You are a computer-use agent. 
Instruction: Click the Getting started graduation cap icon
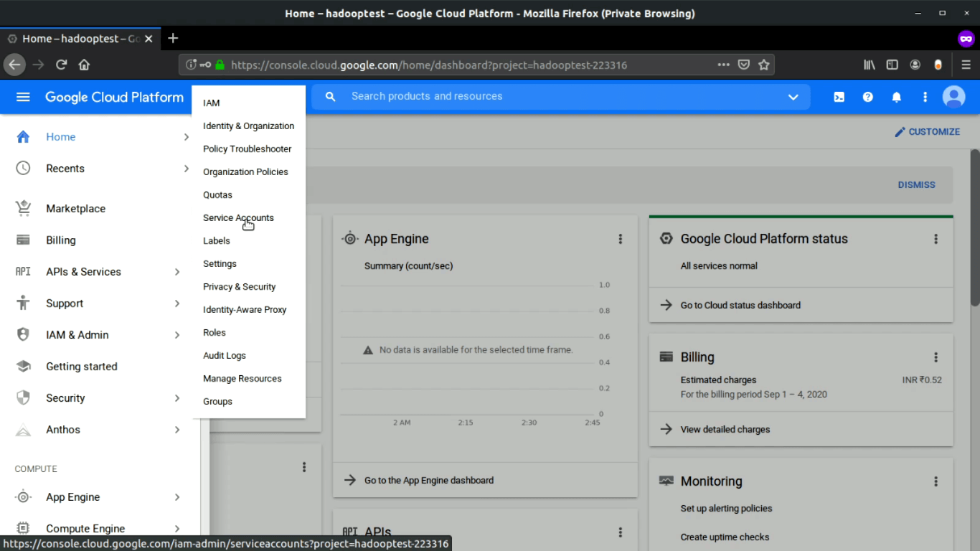[x=23, y=367]
